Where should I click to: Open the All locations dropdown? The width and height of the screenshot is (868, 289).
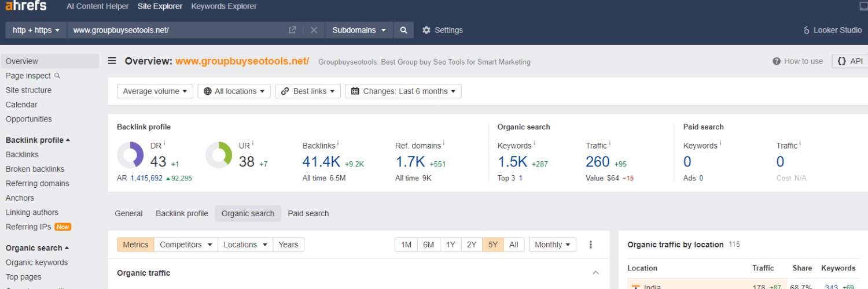(234, 91)
